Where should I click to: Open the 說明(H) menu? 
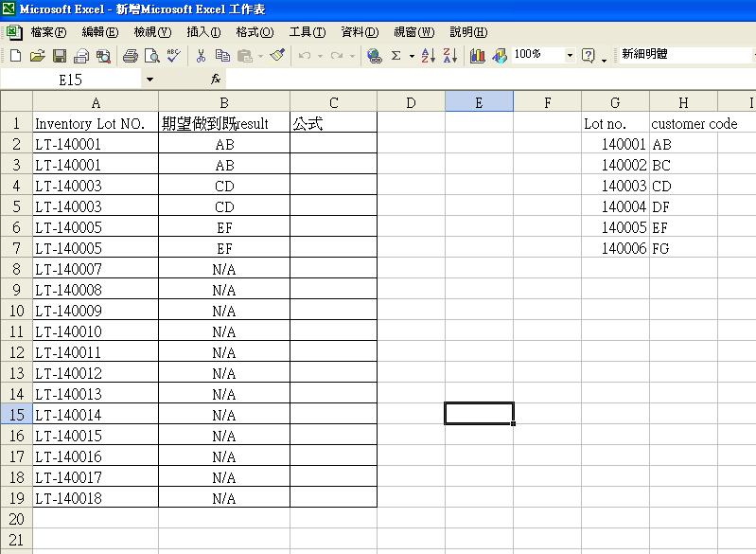pyautogui.click(x=468, y=32)
